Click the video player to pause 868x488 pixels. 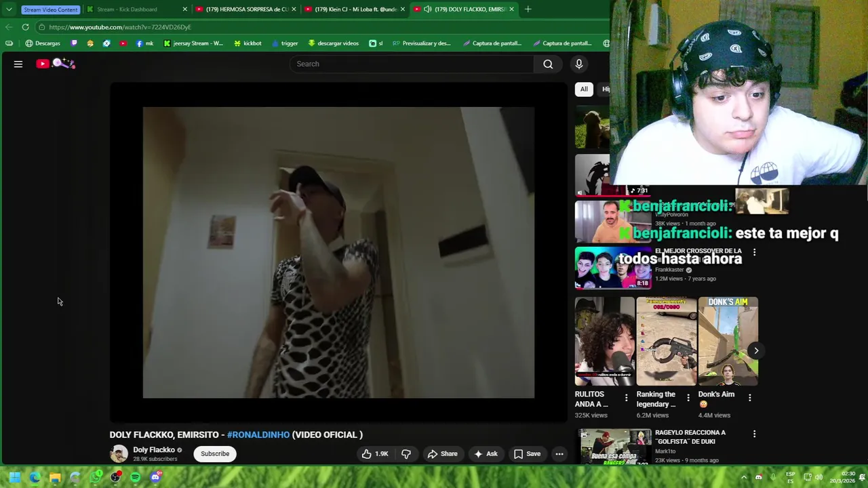click(x=338, y=252)
